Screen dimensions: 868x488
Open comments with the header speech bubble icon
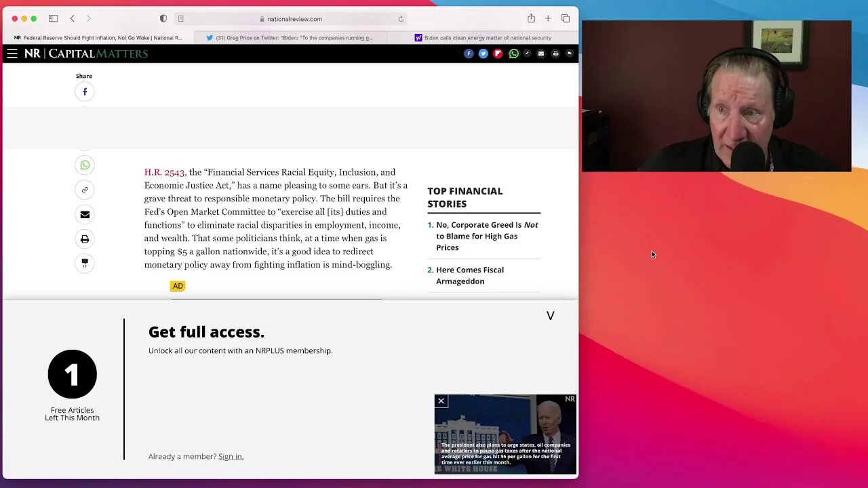570,54
